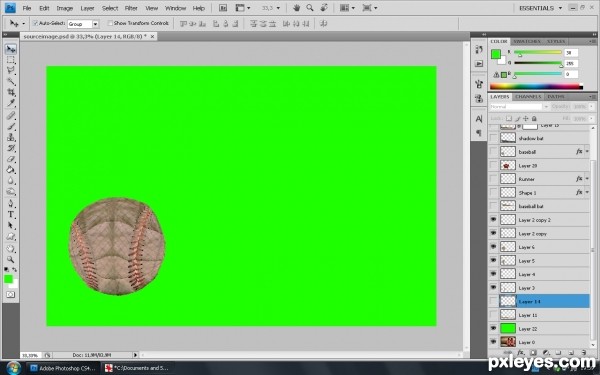Open the Arrange Documents dropdown
Viewport: 600px width, 375px height.
[x=348, y=8]
